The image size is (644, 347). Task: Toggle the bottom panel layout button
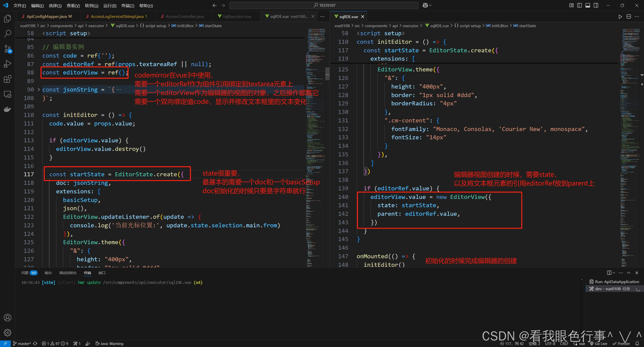click(588, 5)
